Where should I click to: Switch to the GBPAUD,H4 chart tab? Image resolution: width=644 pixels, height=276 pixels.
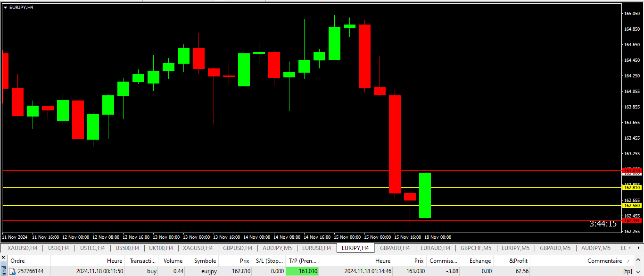click(395, 248)
